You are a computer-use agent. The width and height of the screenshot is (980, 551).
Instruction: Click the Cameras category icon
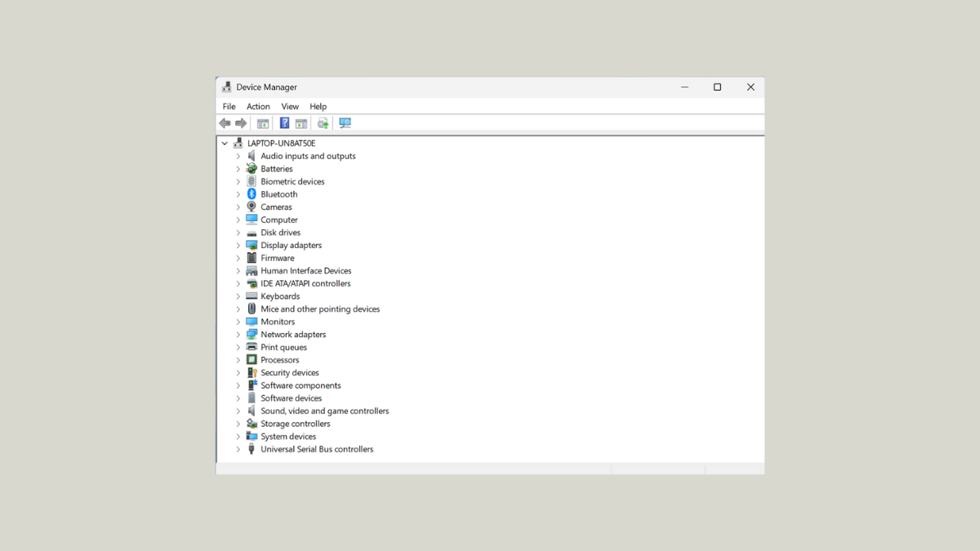coord(251,207)
